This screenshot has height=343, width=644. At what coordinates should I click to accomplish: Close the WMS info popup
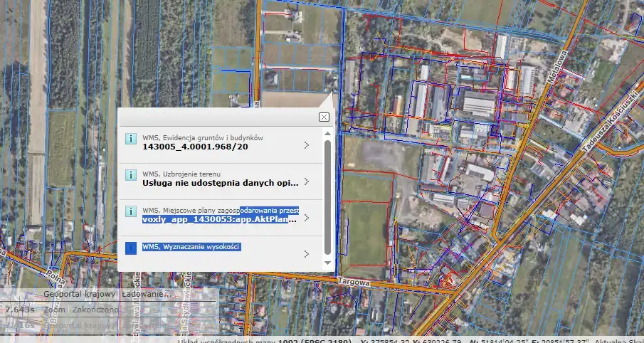[x=324, y=117]
